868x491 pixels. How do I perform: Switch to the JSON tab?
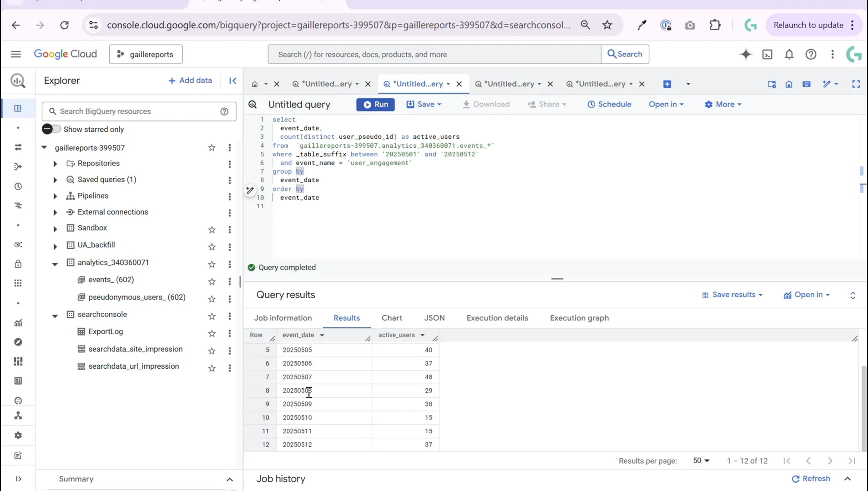pyautogui.click(x=434, y=318)
